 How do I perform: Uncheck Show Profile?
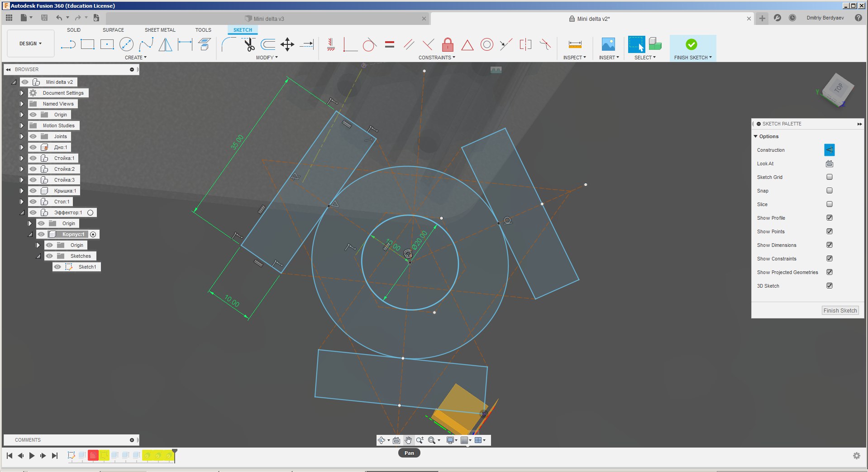pos(829,218)
